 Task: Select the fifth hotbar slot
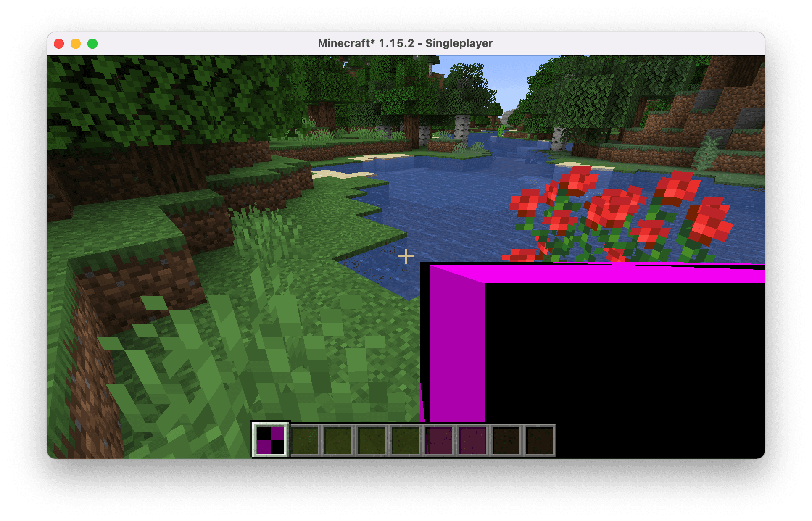click(406, 440)
